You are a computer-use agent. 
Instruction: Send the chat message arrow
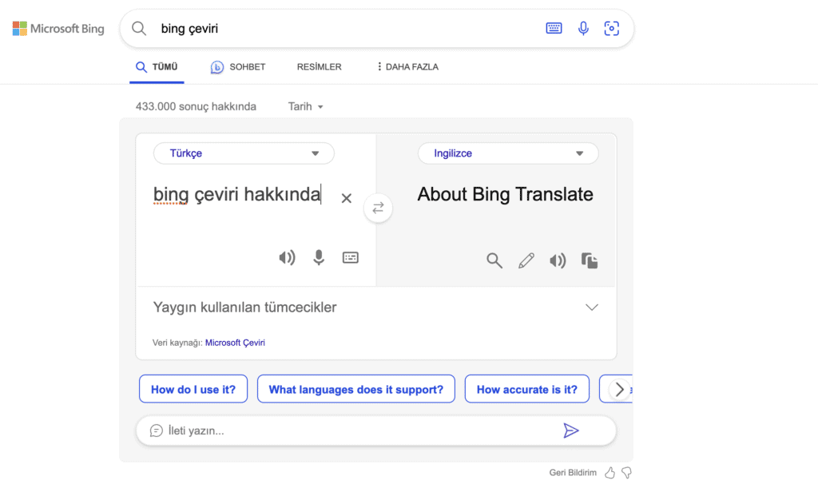571,431
